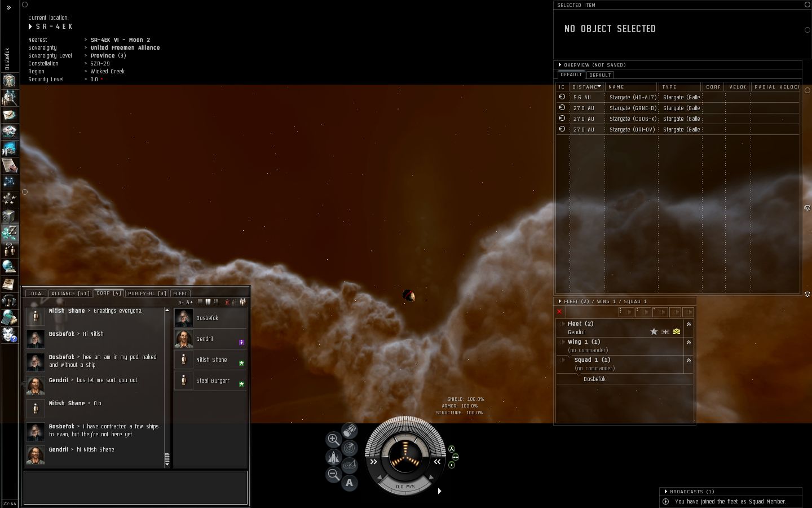The height and width of the screenshot is (508, 812).
Task: Click the chat scrollbar down arrow
Action: click(x=167, y=463)
